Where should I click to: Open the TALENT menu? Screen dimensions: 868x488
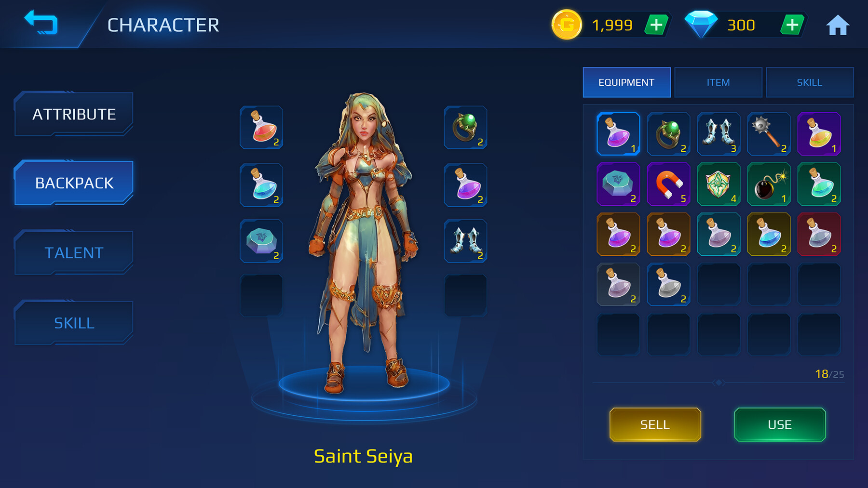tap(74, 252)
